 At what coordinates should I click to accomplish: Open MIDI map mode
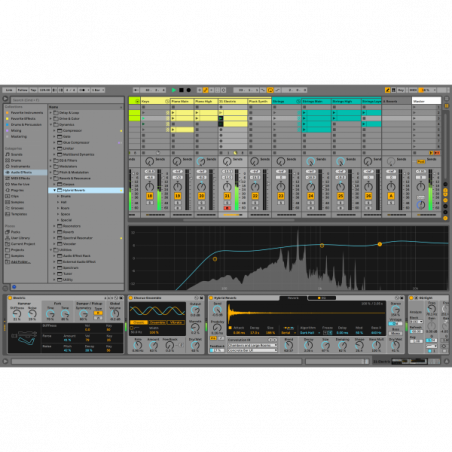[x=413, y=90]
